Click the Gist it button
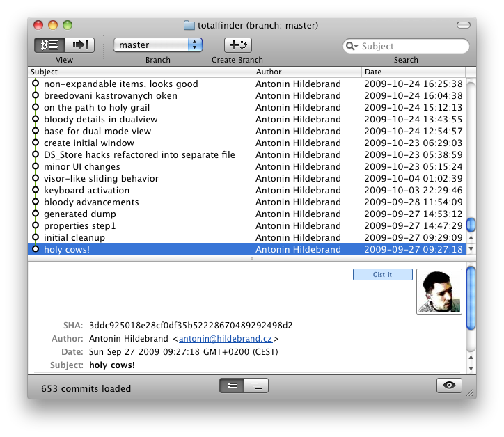This screenshot has width=504, height=437. point(382,275)
